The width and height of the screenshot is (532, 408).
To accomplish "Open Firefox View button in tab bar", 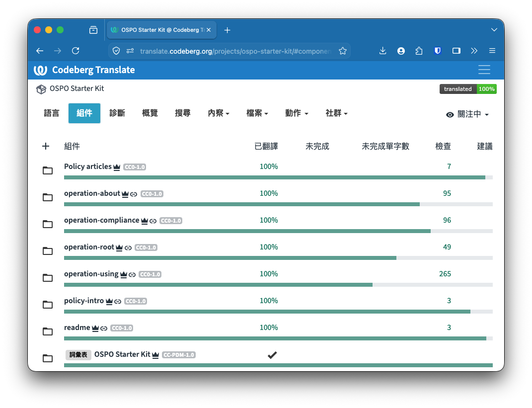I will 93,30.
